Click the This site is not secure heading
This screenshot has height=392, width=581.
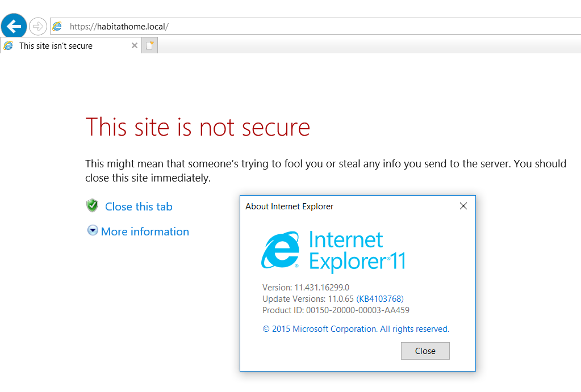tap(197, 127)
